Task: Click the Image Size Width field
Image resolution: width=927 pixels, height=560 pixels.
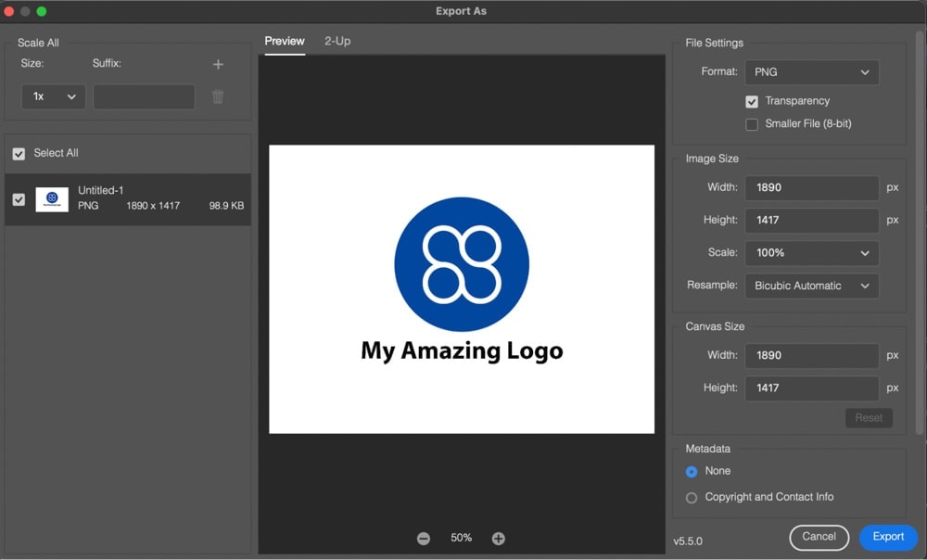Action: point(812,187)
